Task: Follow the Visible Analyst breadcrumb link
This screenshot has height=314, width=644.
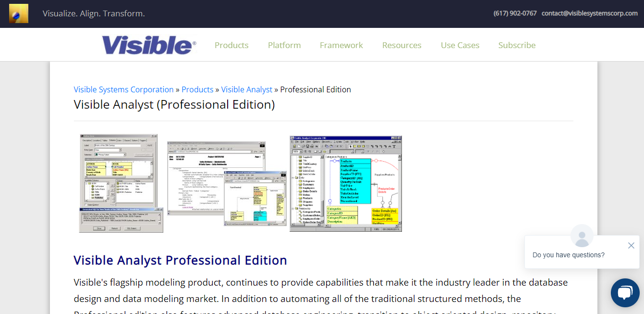Action: click(x=247, y=89)
